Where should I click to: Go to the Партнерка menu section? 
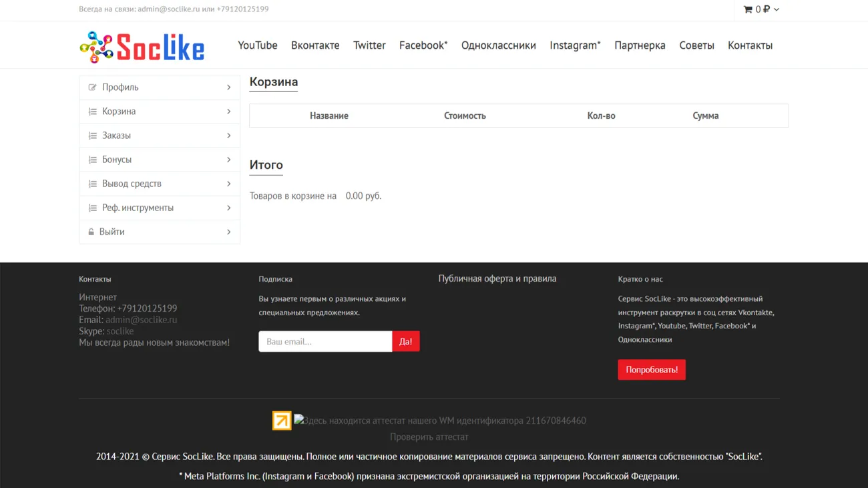coord(640,45)
